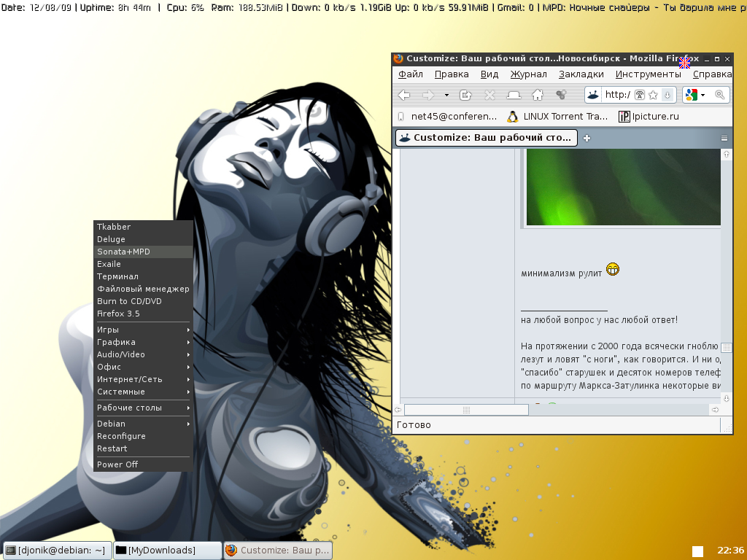
Task: Focus the http:/ address field
Action: pyautogui.click(x=617, y=96)
